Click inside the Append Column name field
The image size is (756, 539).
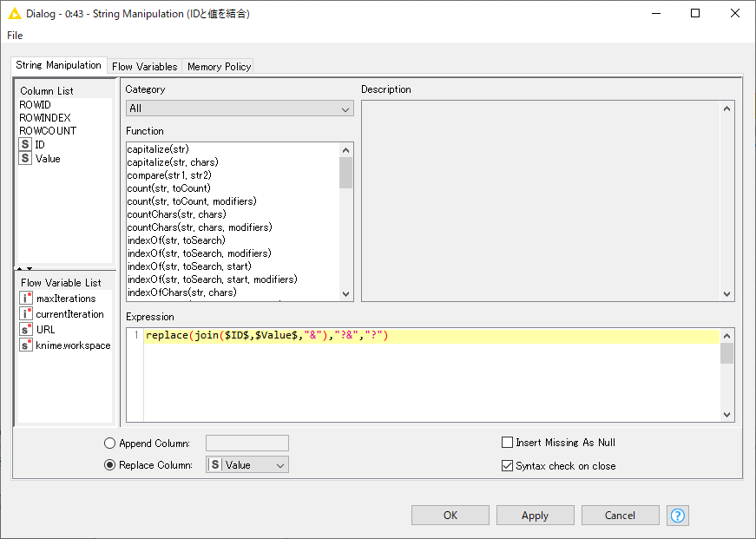click(247, 443)
